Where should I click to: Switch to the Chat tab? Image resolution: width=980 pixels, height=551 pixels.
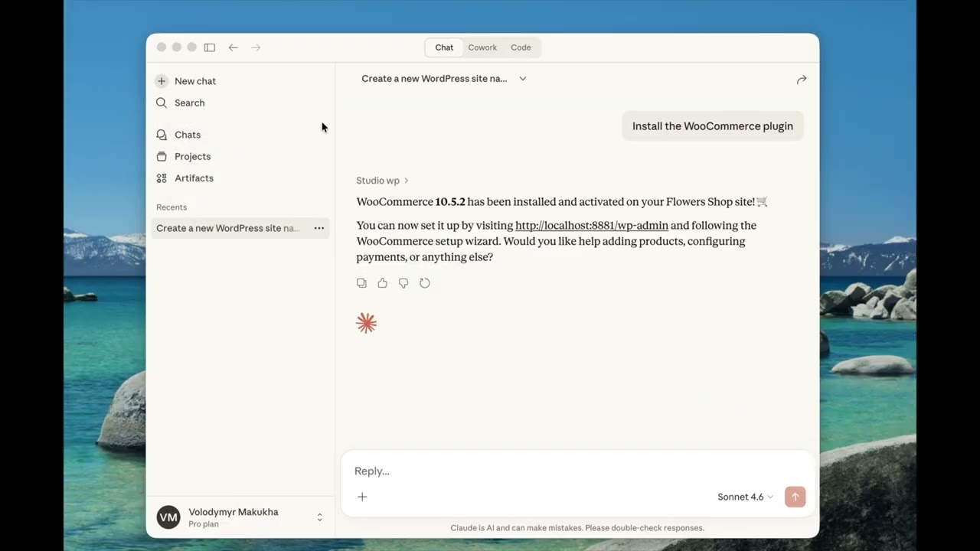click(444, 47)
